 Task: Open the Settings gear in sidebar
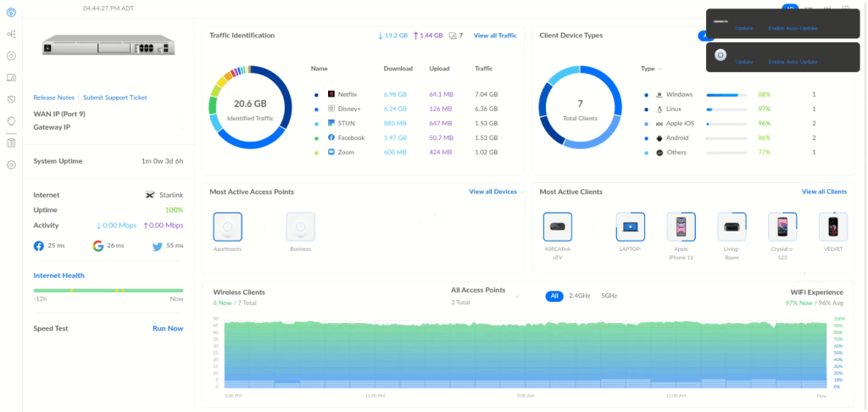(x=11, y=164)
